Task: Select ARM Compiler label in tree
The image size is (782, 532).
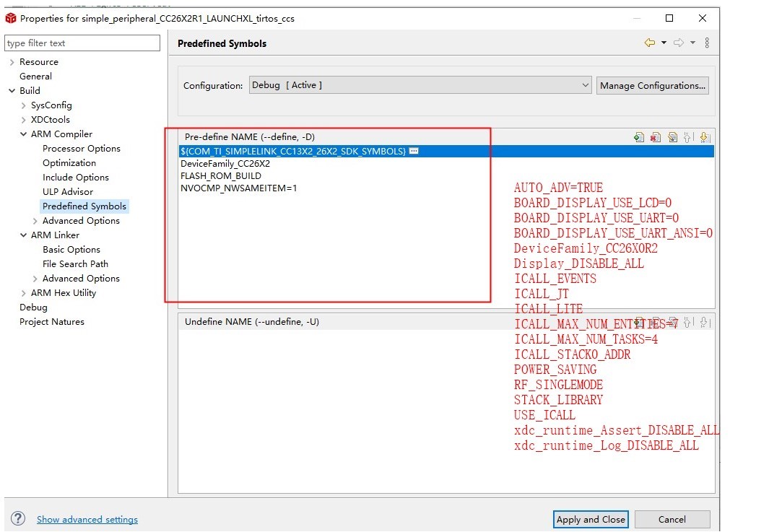Action: 61,134
